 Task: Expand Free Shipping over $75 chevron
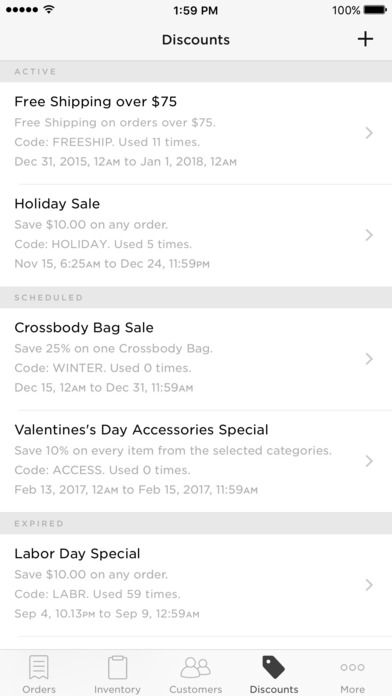point(369,133)
